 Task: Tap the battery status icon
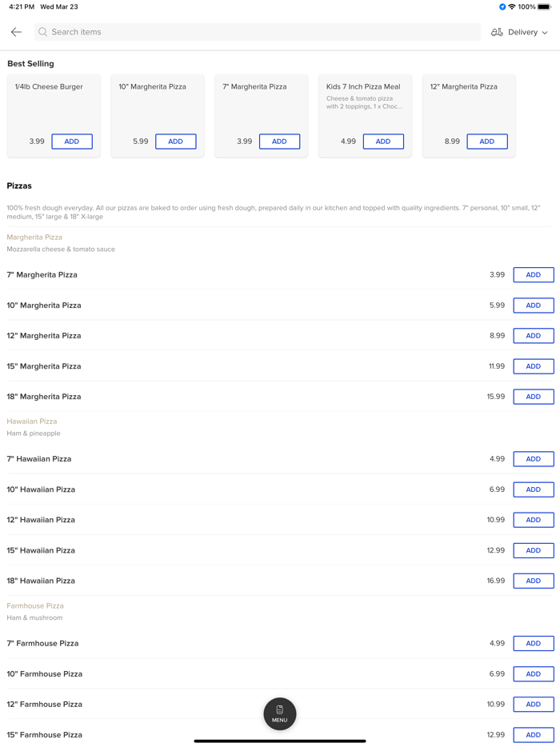click(545, 7)
